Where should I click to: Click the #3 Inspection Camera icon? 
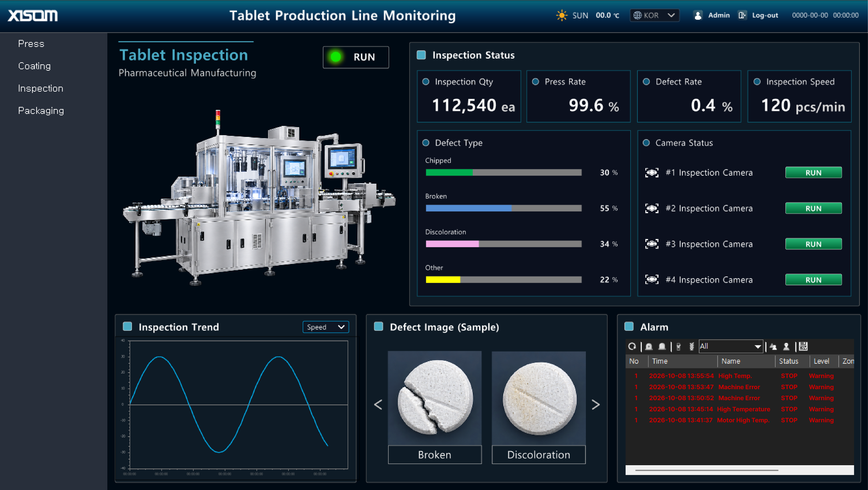pos(652,244)
